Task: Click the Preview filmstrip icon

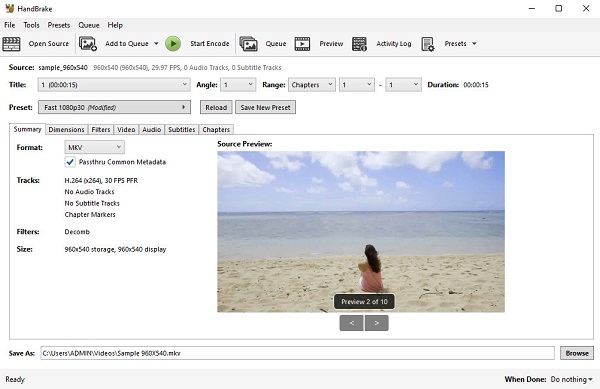Action: click(302, 44)
